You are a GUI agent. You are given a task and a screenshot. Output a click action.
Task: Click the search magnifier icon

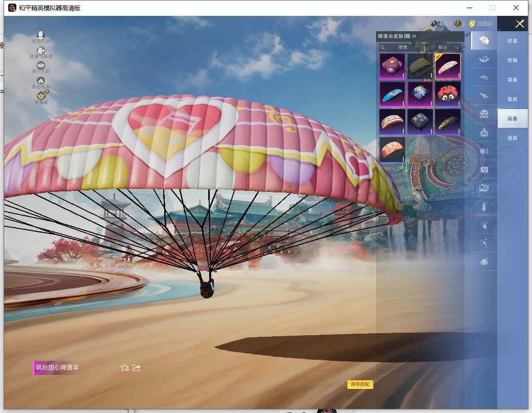[x=383, y=47]
